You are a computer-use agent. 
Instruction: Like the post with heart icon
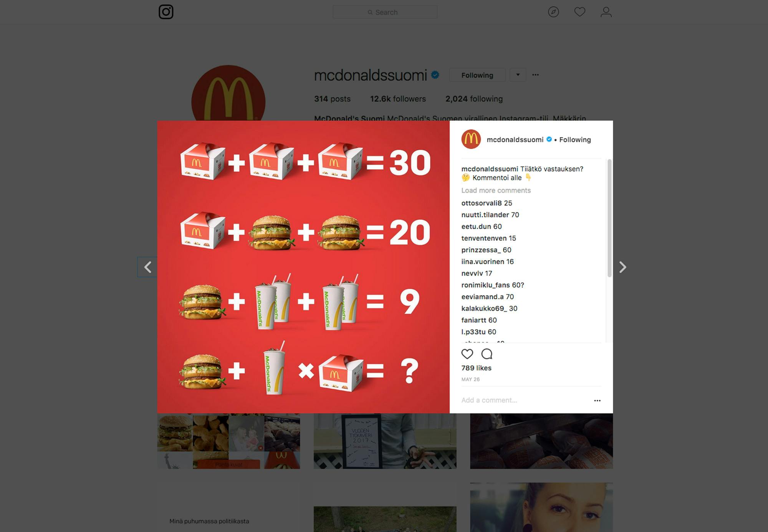[x=467, y=354]
